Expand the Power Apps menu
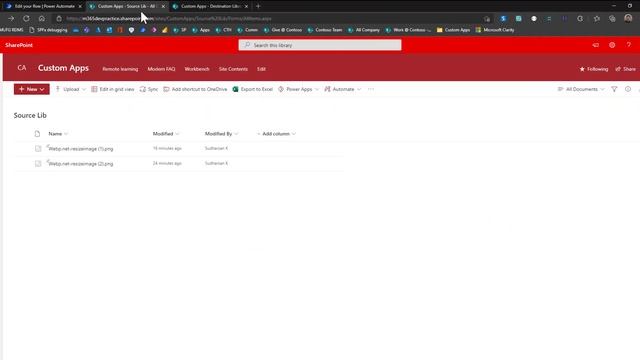This screenshot has height=360, width=640. point(298,89)
